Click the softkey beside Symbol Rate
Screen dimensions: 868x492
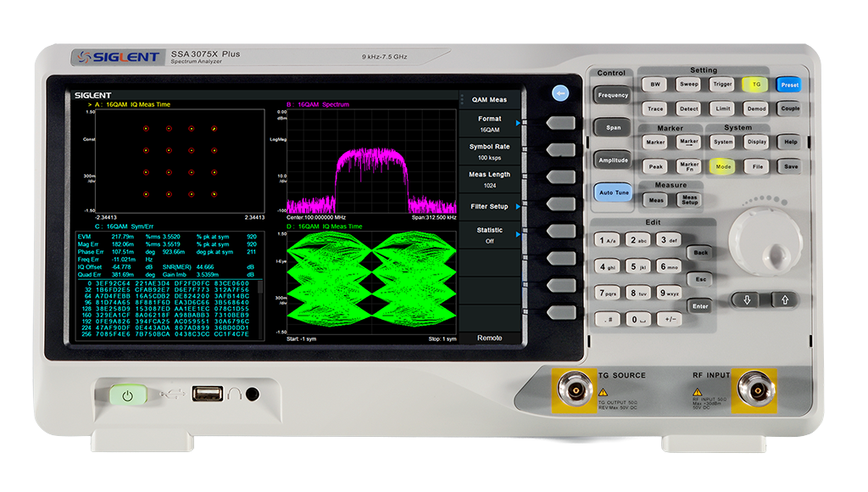point(560,150)
